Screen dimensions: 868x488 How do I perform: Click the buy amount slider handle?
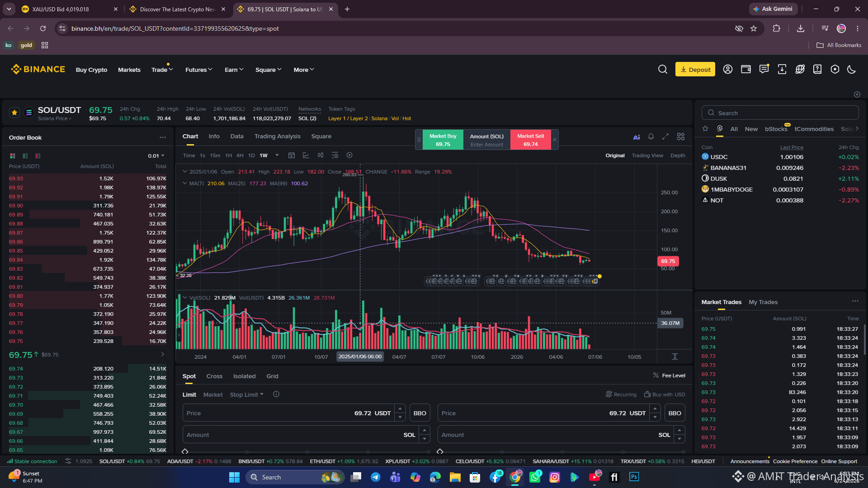click(185, 451)
